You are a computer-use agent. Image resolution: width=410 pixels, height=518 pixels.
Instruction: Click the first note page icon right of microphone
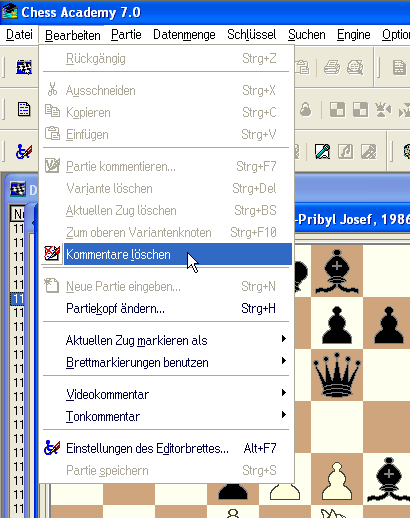345,151
